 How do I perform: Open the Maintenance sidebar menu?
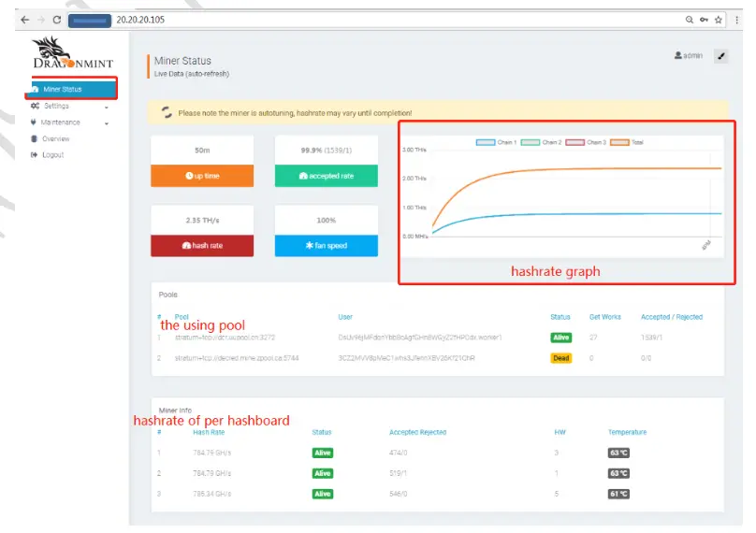[x=60, y=122]
